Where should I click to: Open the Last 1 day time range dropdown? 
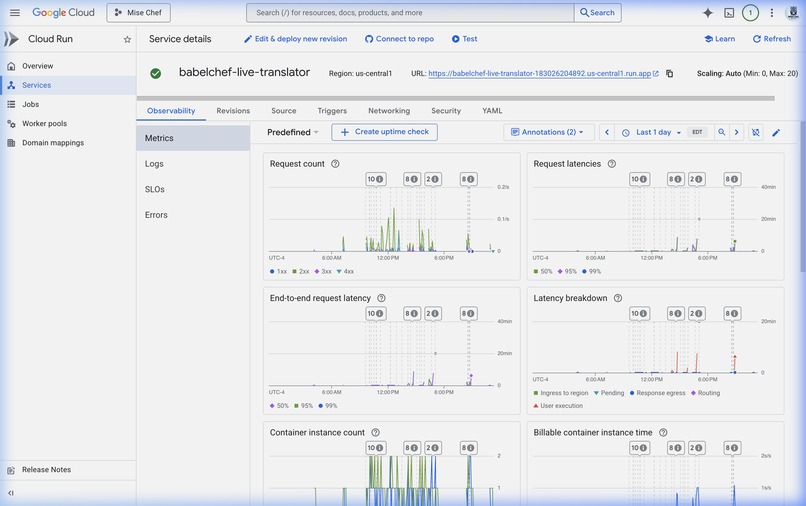(652, 132)
